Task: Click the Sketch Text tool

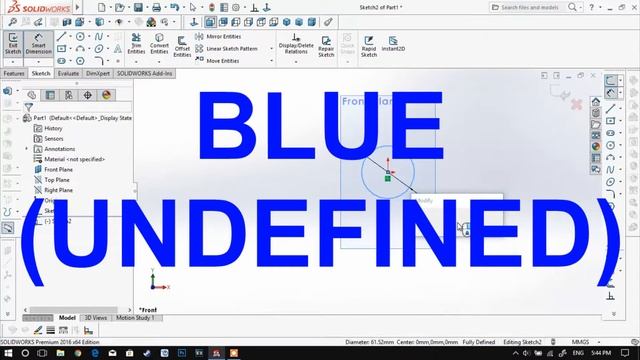Action: (x=118, y=49)
